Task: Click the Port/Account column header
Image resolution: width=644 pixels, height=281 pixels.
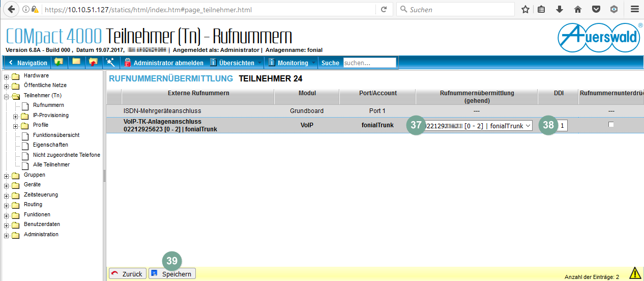Action: tap(377, 93)
